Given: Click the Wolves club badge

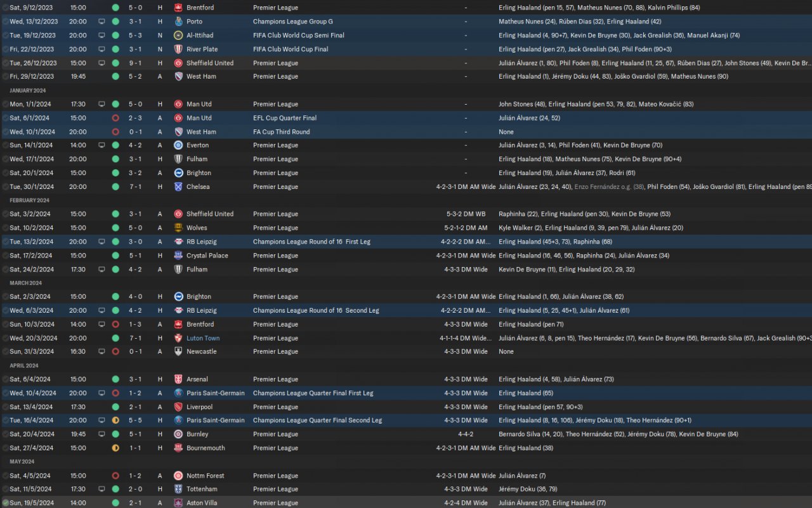Looking at the screenshot, I should [x=178, y=228].
